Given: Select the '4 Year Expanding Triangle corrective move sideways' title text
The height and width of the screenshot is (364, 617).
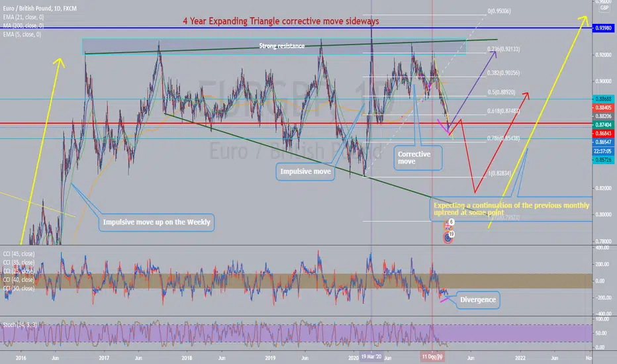Looking at the screenshot, I should (x=281, y=21).
